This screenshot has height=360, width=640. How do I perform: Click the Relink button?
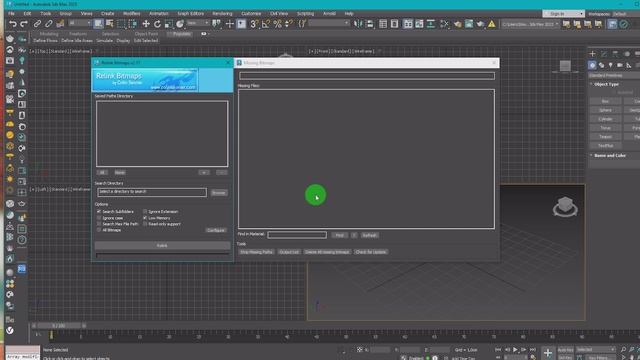162,246
